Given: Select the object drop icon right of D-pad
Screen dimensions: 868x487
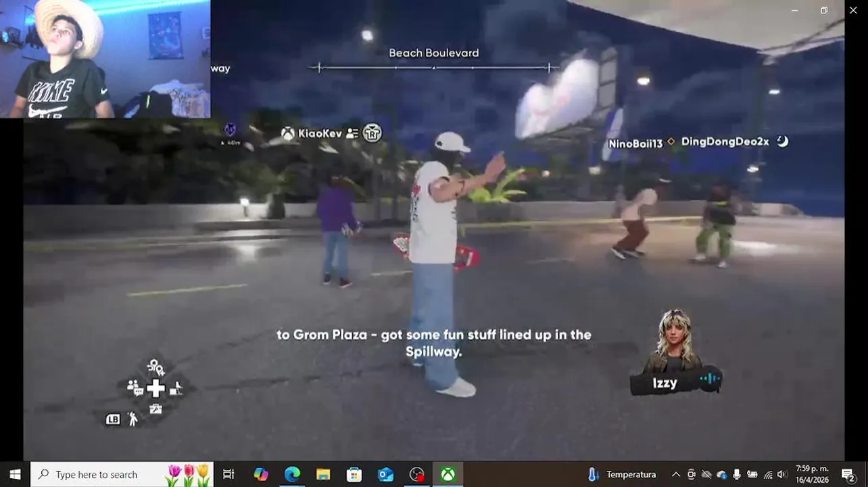Looking at the screenshot, I should [176, 388].
